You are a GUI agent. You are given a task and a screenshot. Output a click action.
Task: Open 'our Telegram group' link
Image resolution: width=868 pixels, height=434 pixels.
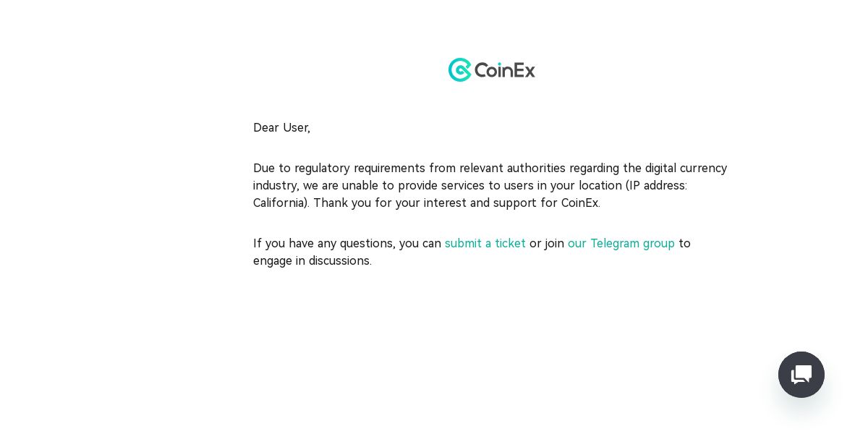click(621, 243)
